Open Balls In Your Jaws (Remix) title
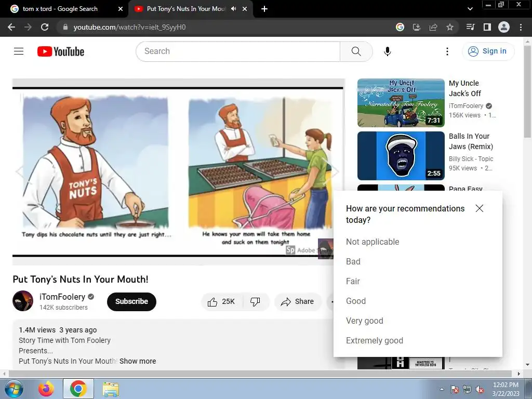Screen dimensions: 532x399 click(x=471, y=141)
